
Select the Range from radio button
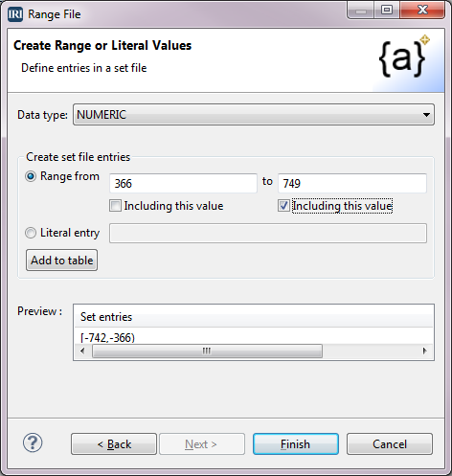(x=31, y=176)
